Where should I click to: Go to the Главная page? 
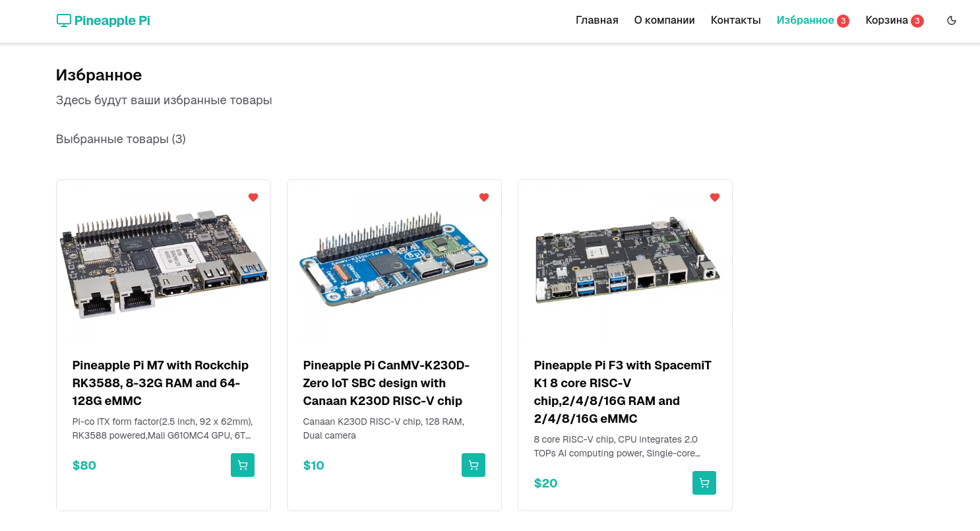(x=597, y=20)
